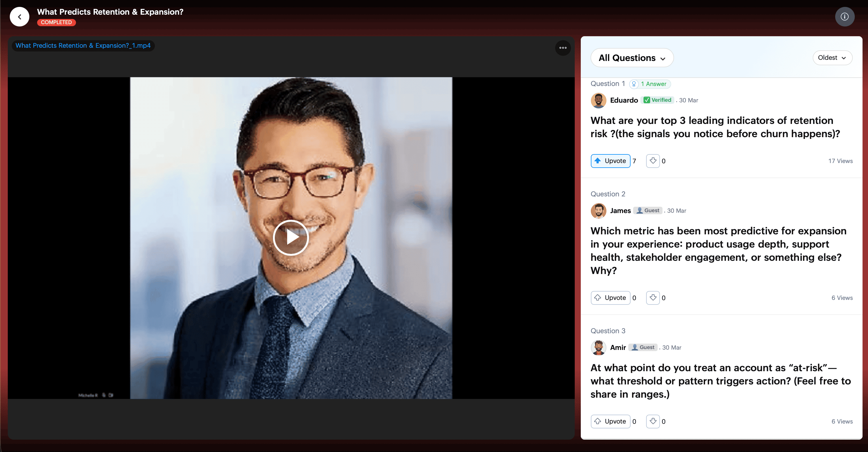This screenshot has height=452, width=868.
Task: Open the question 'At what point do you treat an account'
Action: tap(720, 381)
